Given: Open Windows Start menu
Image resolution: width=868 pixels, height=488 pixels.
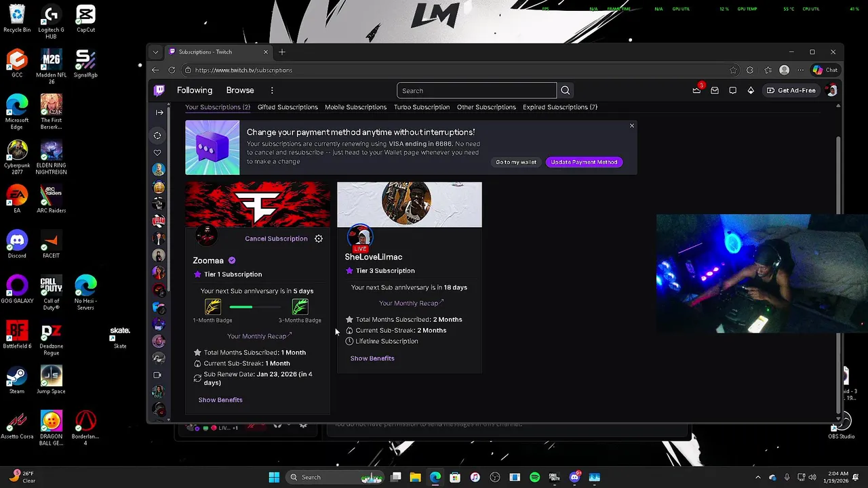Looking at the screenshot, I should [274, 477].
